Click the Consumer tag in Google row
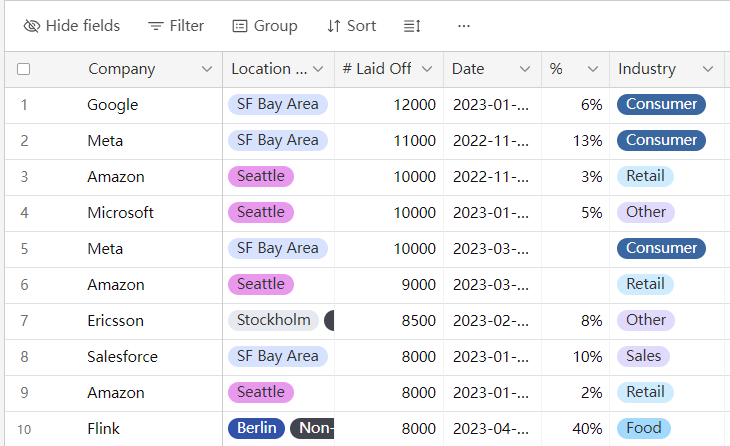This screenshot has height=446, width=730. click(661, 104)
